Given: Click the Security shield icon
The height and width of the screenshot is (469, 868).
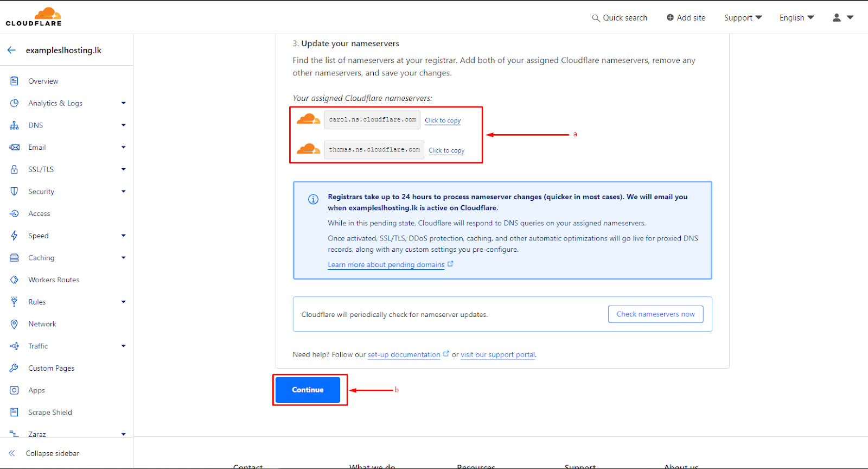Looking at the screenshot, I should 14,192.
